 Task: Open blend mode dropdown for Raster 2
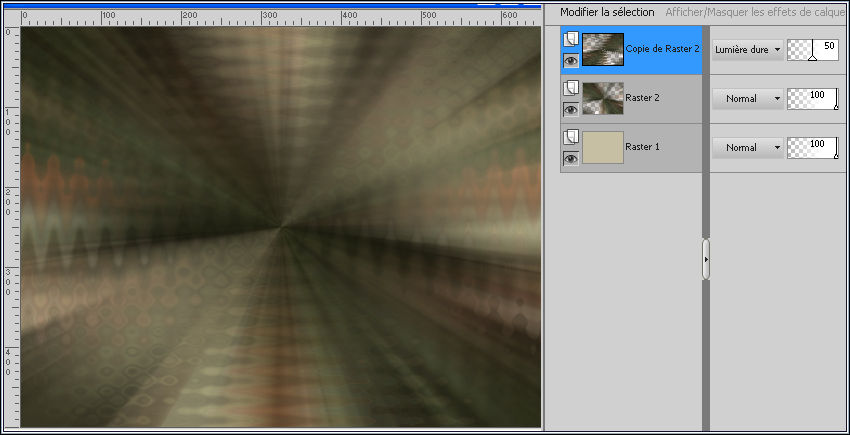(x=748, y=99)
